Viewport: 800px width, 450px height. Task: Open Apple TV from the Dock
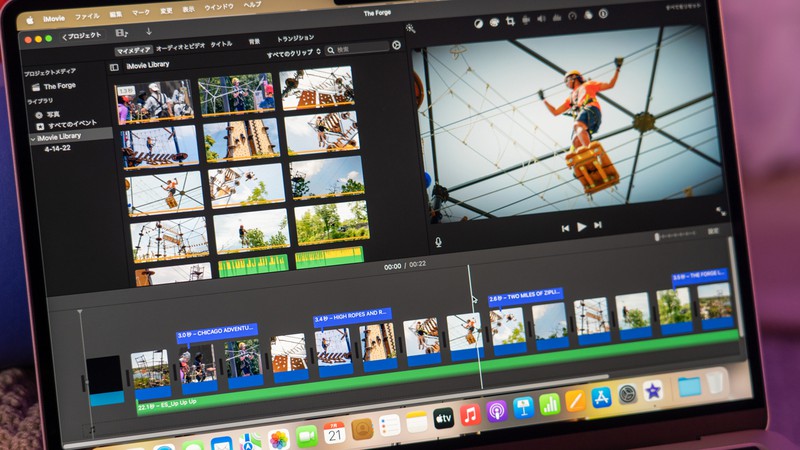pyautogui.click(x=443, y=419)
